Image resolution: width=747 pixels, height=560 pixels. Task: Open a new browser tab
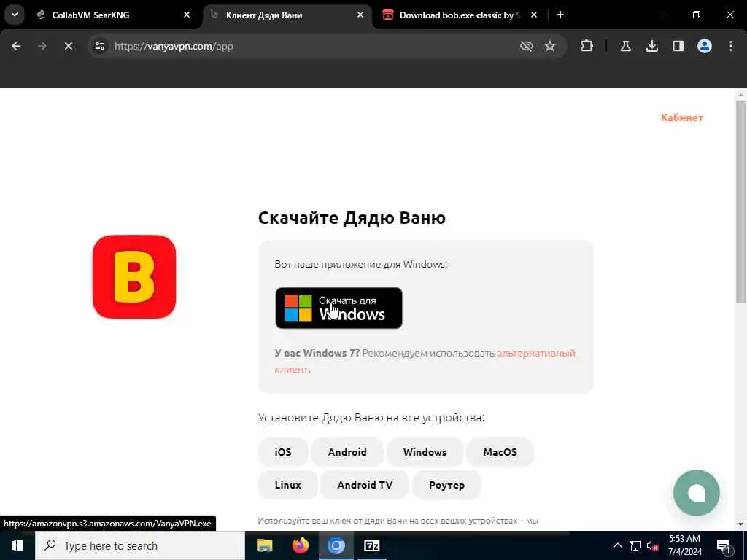coord(560,15)
